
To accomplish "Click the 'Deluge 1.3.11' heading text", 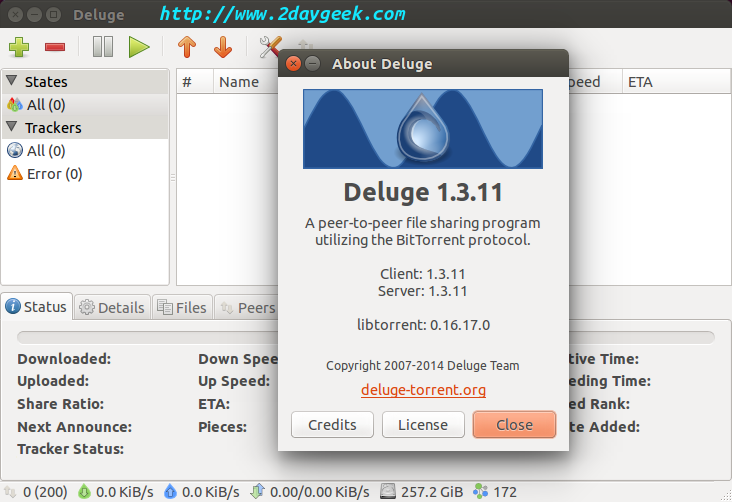I will coord(423,192).
